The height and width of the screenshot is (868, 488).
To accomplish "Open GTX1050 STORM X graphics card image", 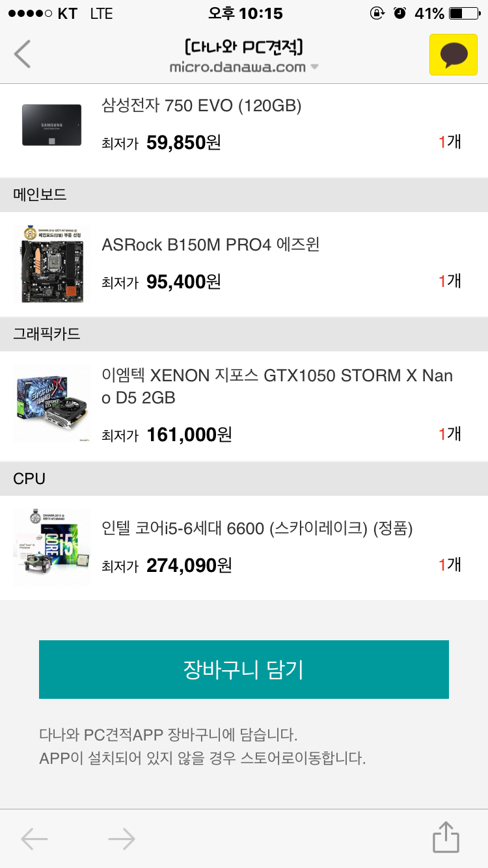I will click(x=52, y=403).
